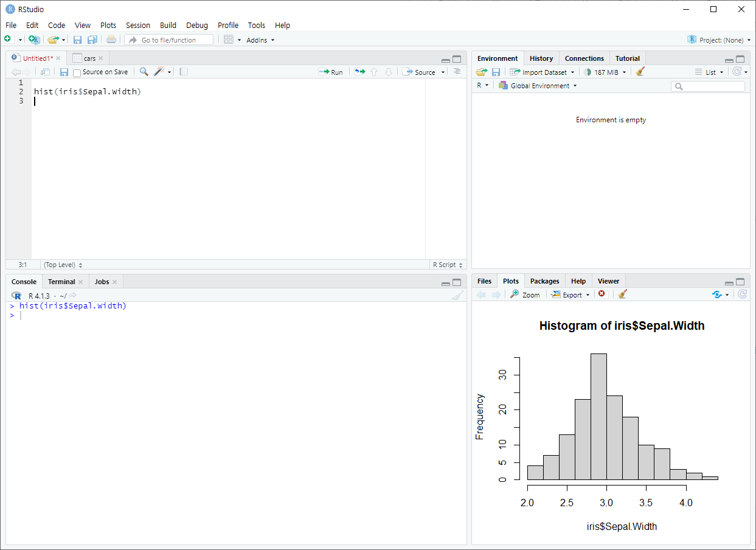Click the Compile Report notebook icon
The width and height of the screenshot is (756, 550).
coord(184,72)
